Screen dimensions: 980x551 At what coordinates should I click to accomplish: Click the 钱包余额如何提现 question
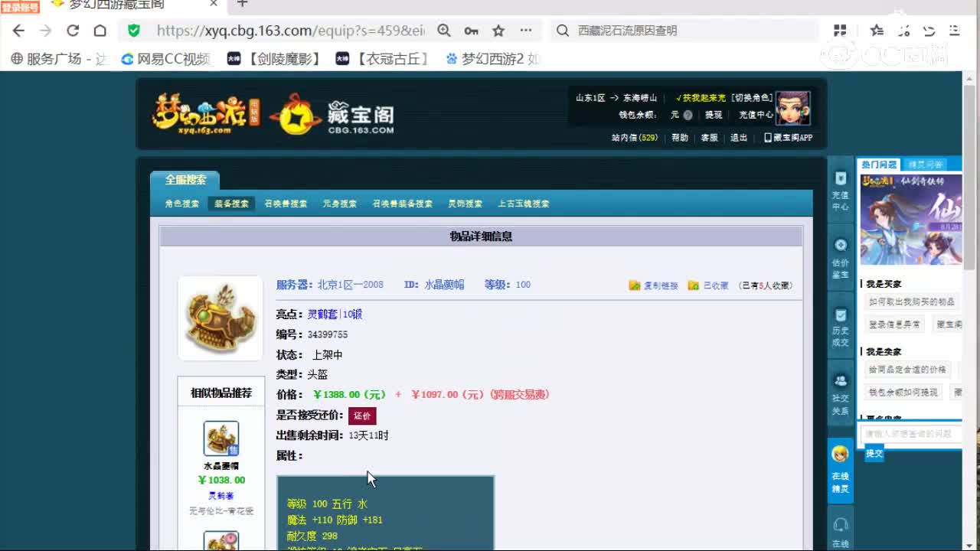point(903,392)
